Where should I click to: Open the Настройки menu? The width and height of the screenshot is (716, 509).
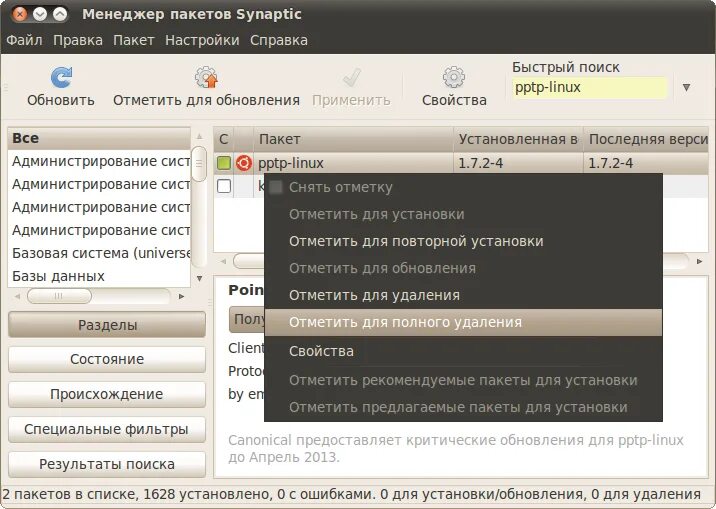pos(202,40)
